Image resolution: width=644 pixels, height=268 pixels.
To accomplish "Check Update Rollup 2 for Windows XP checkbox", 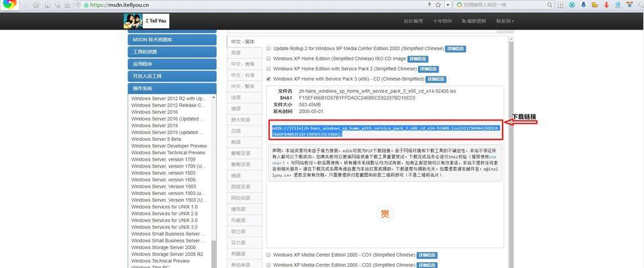I will [x=269, y=49].
